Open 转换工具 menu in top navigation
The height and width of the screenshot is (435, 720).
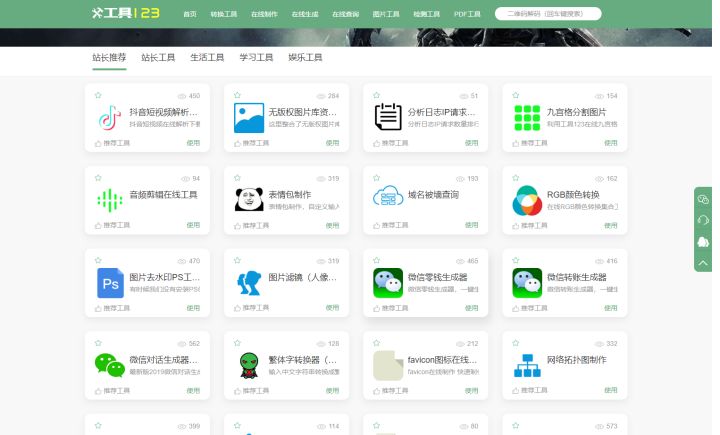click(x=224, y=14)
